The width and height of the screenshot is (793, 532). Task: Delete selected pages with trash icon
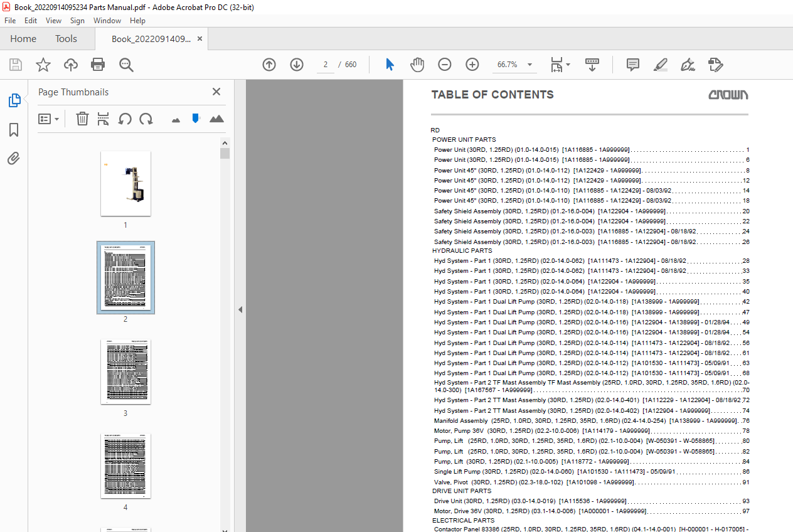click(82, 119)
